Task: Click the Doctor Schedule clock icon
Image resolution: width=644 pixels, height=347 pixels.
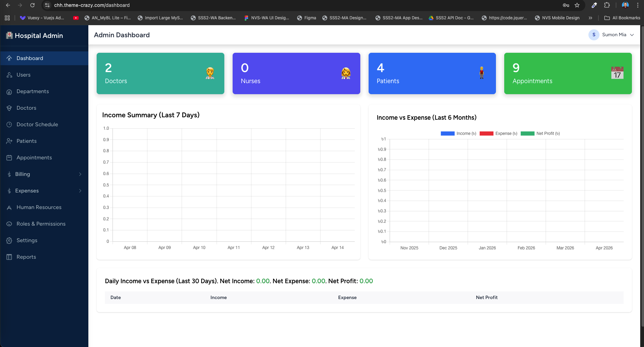Action: point(9,125)
